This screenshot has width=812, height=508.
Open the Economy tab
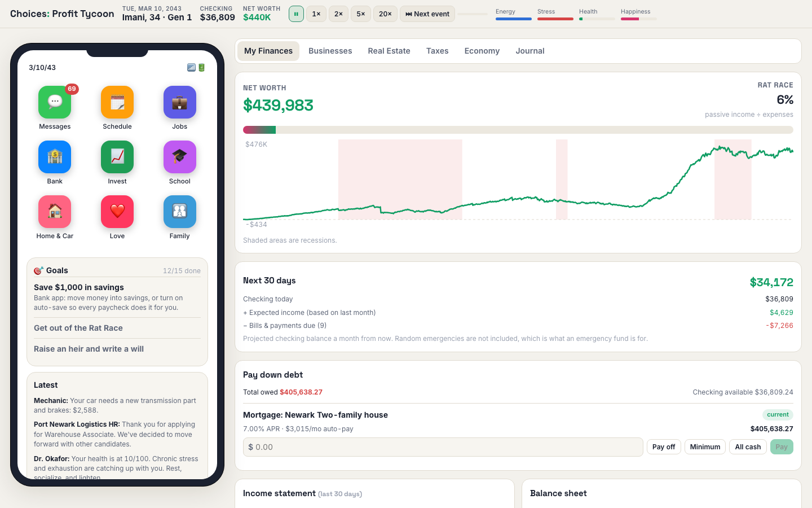(482, 51)
